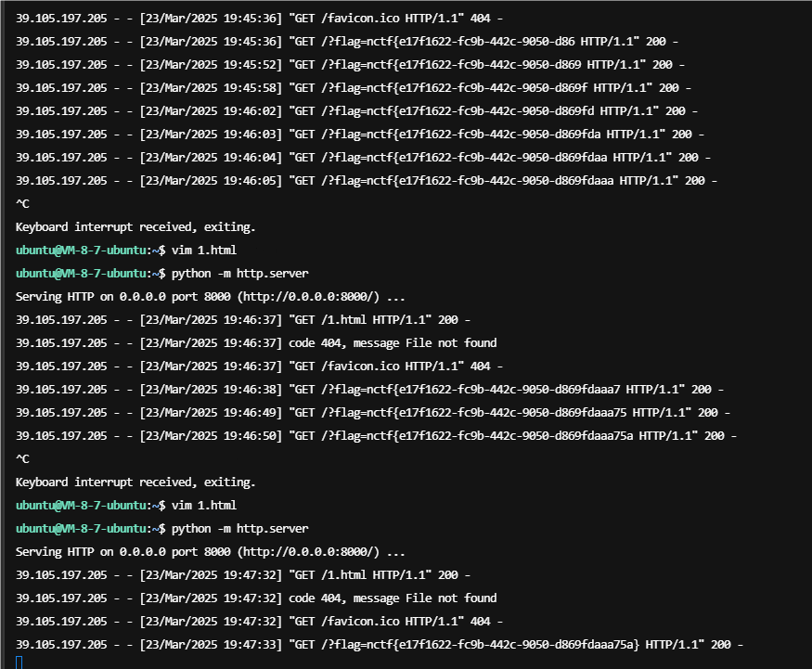Click the last 'python -m http.server' command
This screenshot has width=812, height=669.
[239, 529]
